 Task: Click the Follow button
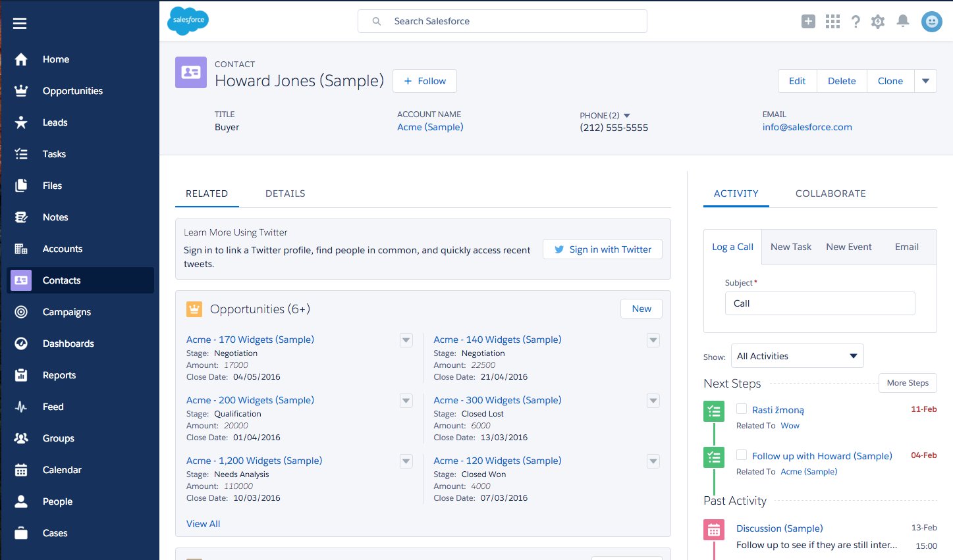(x=425, y=81)
